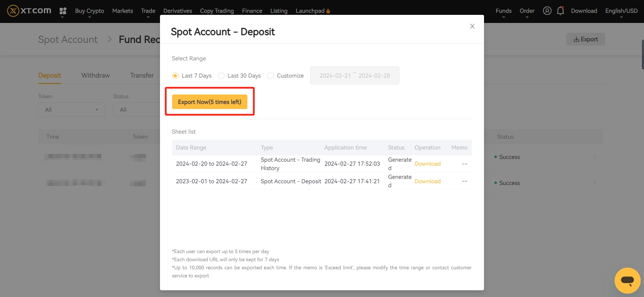Open the apps grid menu icon
This screenshot has width=644, height=297.
63,11
